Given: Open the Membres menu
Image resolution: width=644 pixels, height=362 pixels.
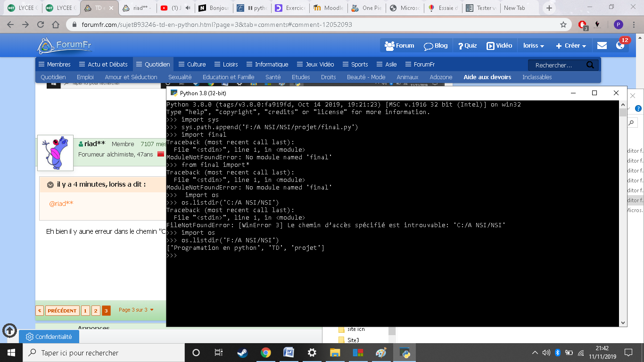Looking at the screenshot, I should (x=55, y=64).
